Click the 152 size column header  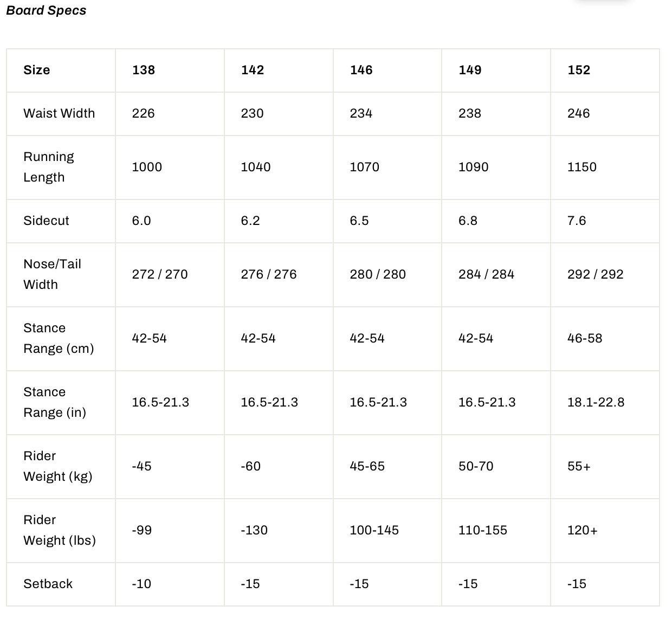[x=579, y=70]
